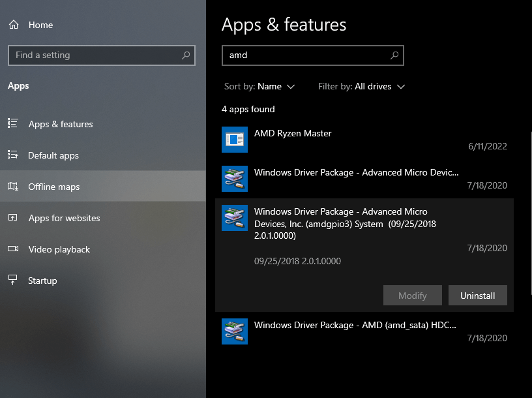Click icon of the amd_sata HDC driver package

pos(235,331)
